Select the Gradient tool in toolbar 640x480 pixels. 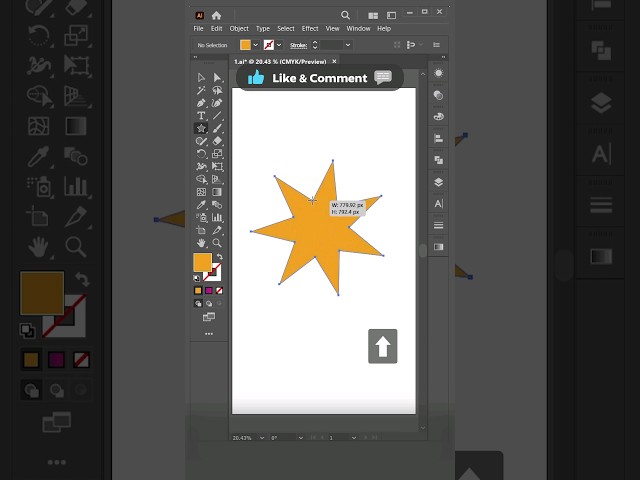(217, 192)
